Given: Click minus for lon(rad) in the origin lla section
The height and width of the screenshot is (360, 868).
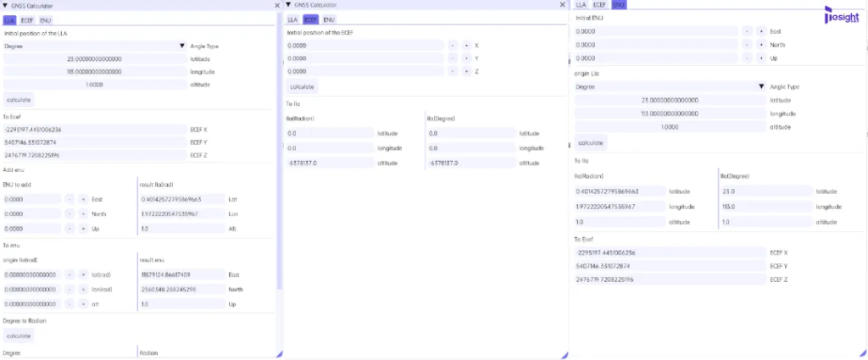Looking at the screenshot, I should point(70,289).
